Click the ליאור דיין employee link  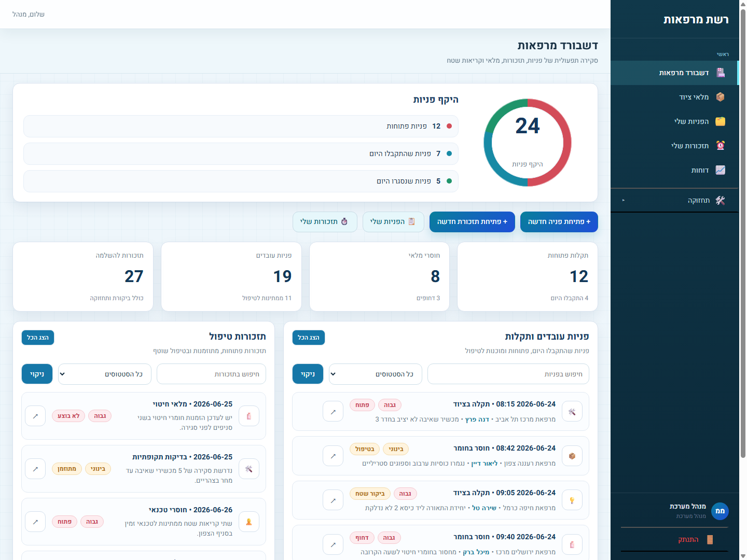[x=485, y=464]
